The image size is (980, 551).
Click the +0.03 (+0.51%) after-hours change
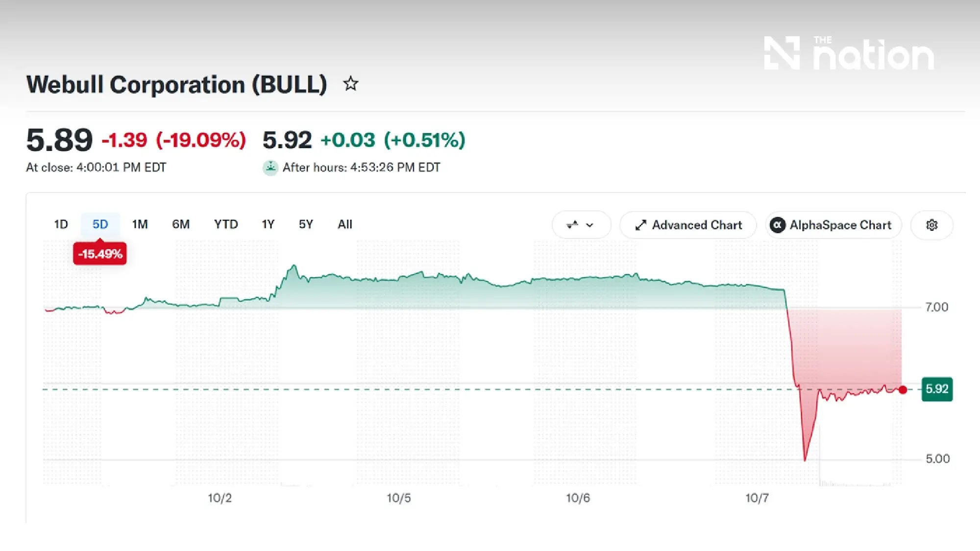coord(392,140)
